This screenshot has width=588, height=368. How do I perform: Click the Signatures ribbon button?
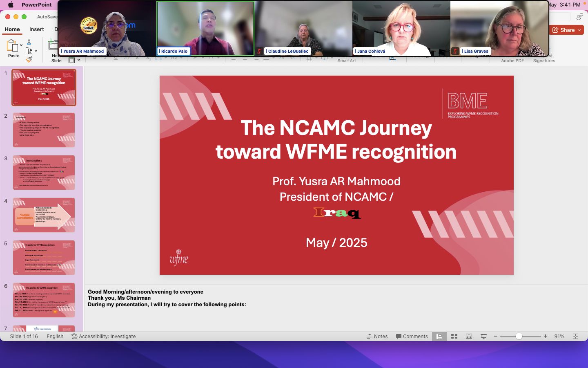(544, 61)
